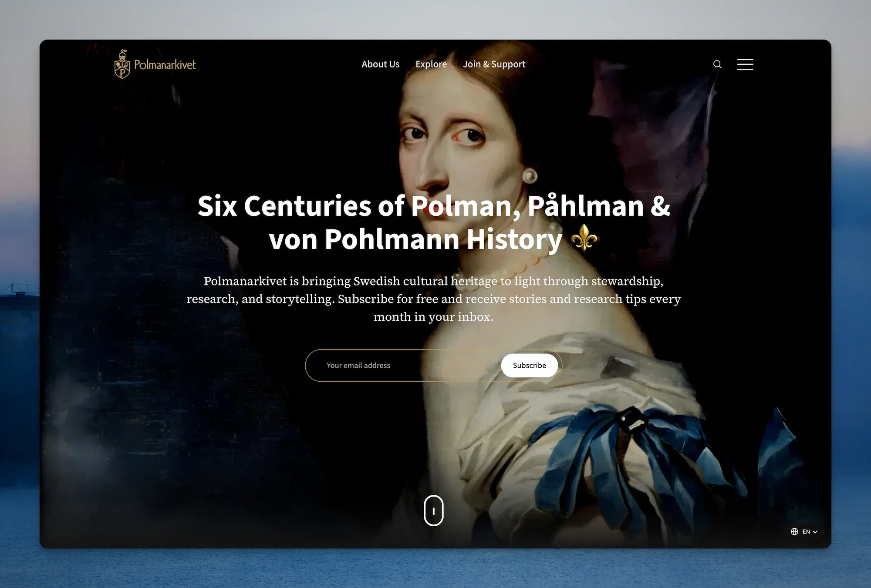Click the Six Centuries headline text

tap(434, 222)
